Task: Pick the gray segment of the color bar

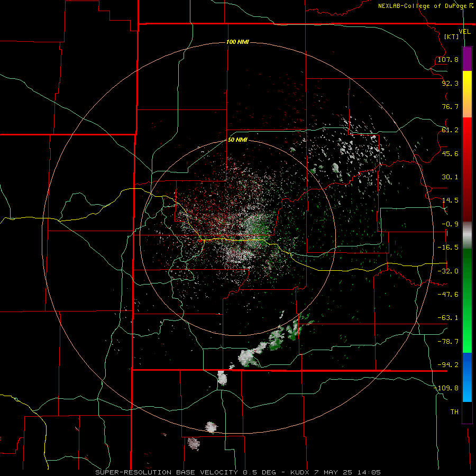Action: (x=467, y=235)
